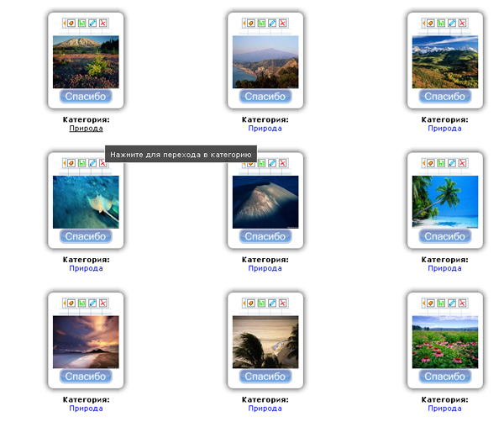Open the stats icon on the sepia palm silhouettes card
The height and width of the screenshot is (422, 504).
[x=261, y=303]
